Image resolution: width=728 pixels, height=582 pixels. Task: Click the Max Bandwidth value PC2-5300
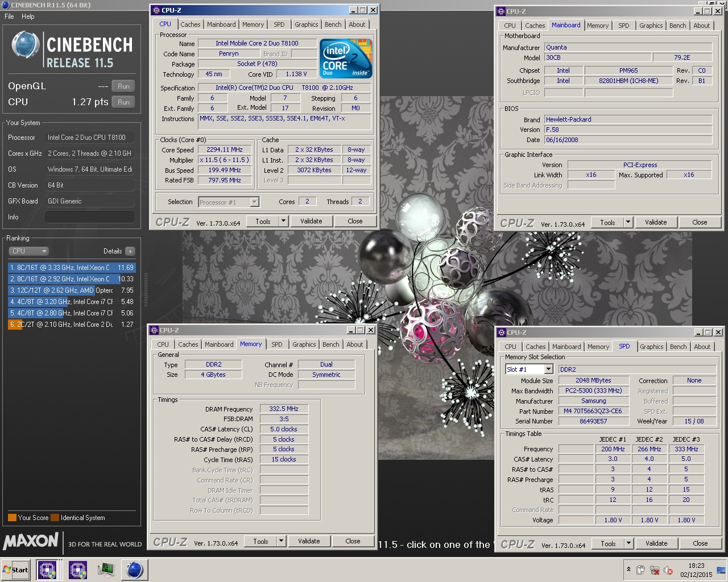[593, 391]
